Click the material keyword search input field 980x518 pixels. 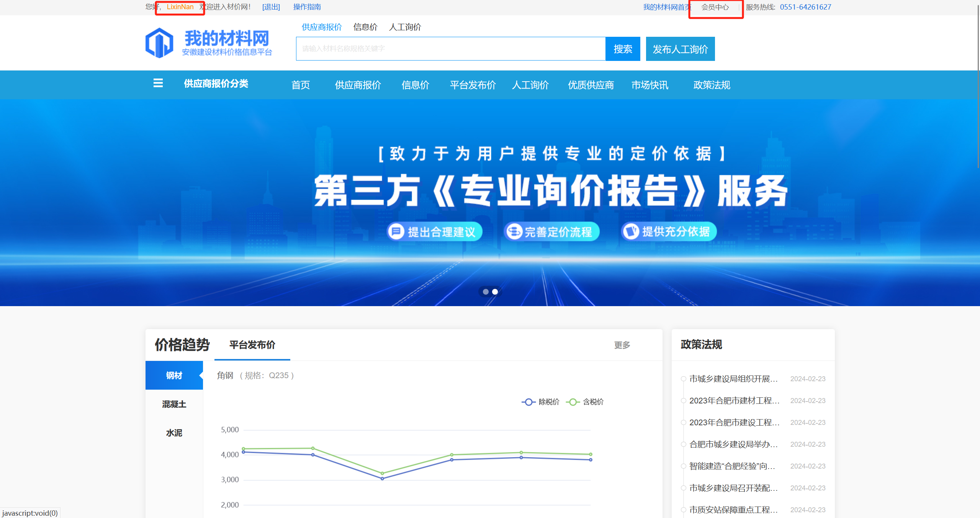450,49
